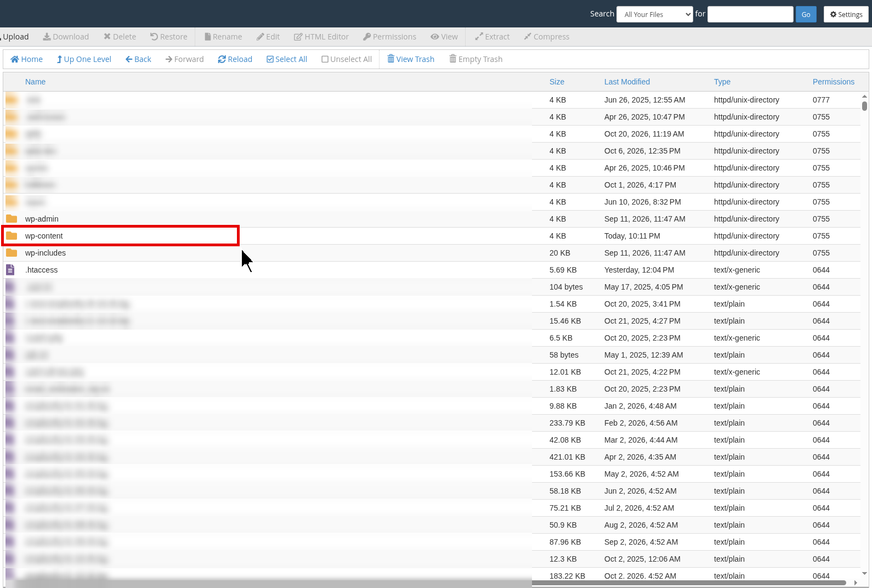Viewport: 872px width, 588px height.
Task: Click Up One Level
Action: pyautogui.click(x=84, y=59)
